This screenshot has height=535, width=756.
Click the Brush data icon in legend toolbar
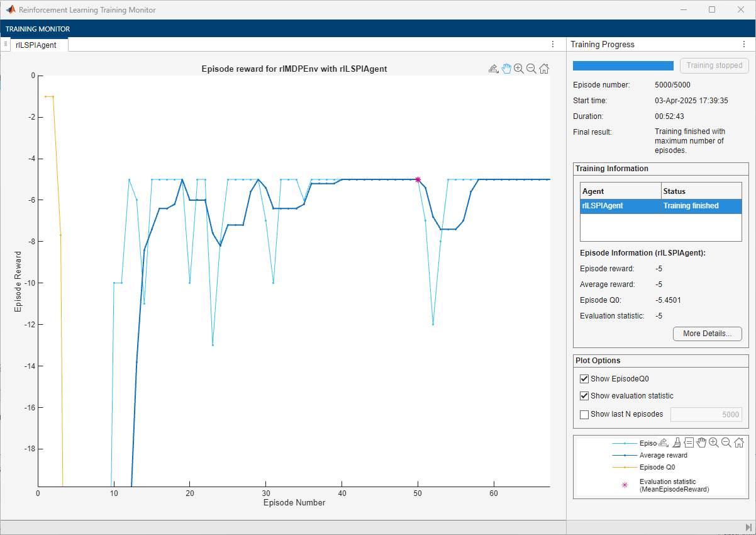point(676,442)
